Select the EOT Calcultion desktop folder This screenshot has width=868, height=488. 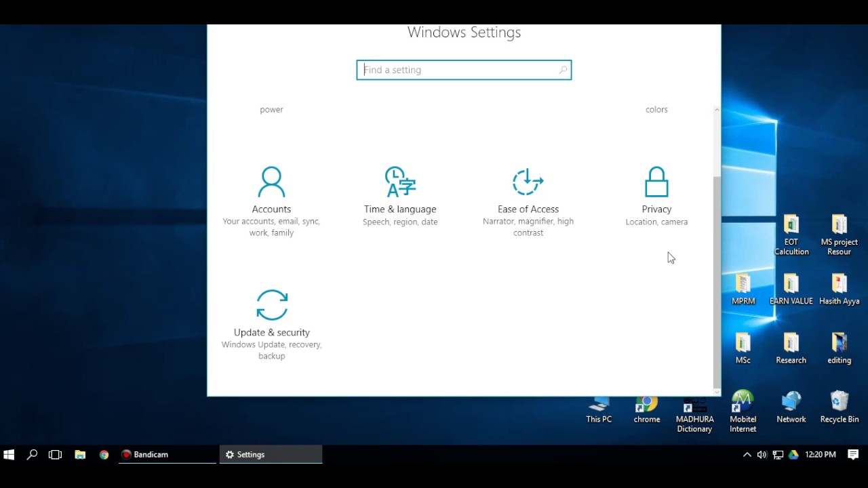(791, 235)
